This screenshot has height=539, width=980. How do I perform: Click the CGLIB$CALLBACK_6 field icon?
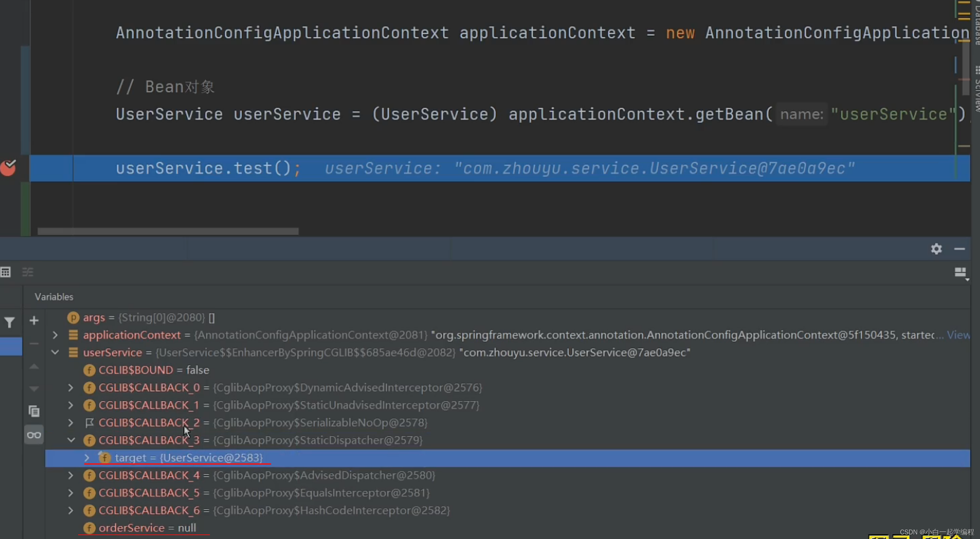(x=89, y=510)
